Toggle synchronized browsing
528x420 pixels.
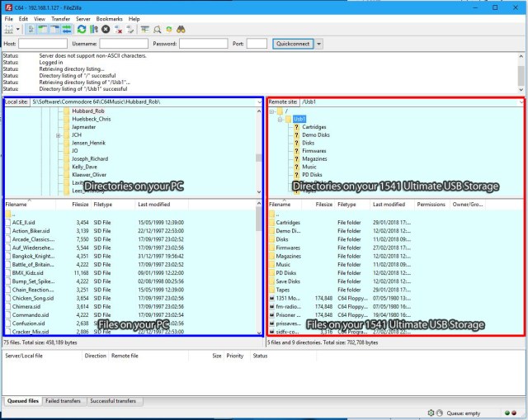click(x=169, y=30)
